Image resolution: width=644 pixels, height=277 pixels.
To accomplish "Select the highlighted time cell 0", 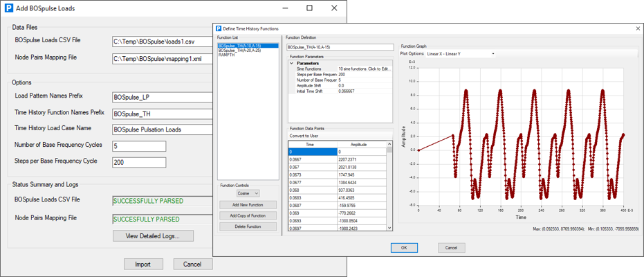I will [x=313, y=152].
